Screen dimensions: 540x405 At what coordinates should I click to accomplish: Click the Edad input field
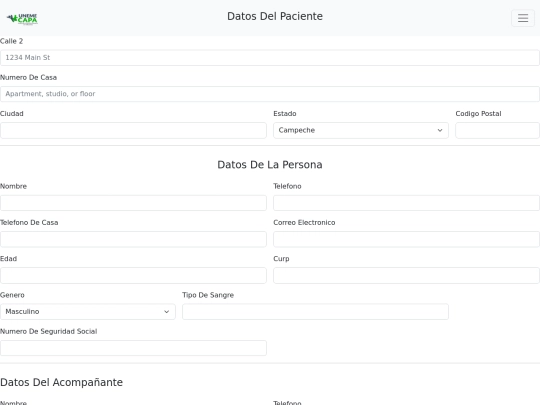coord(133,276)
